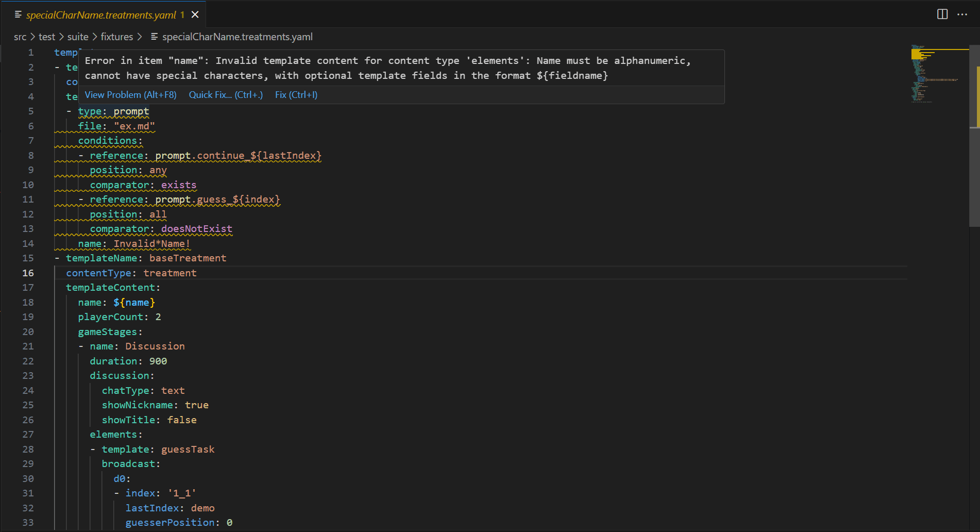980x532 pixels.
Task: Click line number 16 in the gutter
Action: point(28,273)
